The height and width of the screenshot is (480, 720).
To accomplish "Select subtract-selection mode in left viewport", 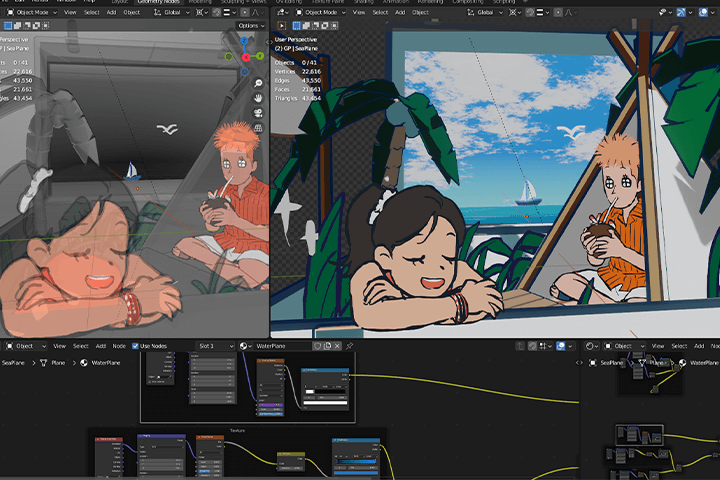I will point(27,26).
